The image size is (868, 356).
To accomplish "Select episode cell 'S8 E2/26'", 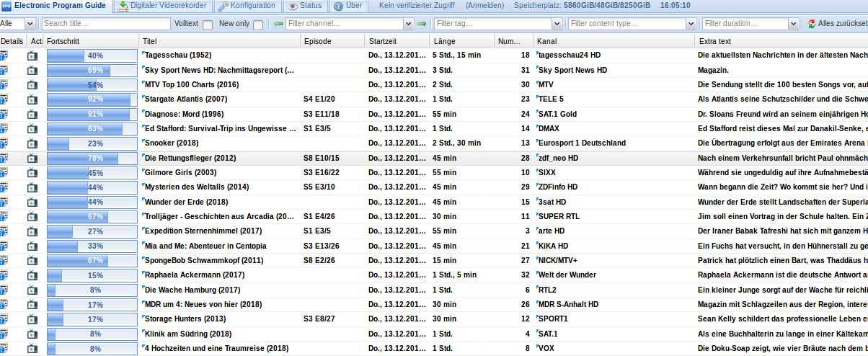I will [x=319, y=260].
